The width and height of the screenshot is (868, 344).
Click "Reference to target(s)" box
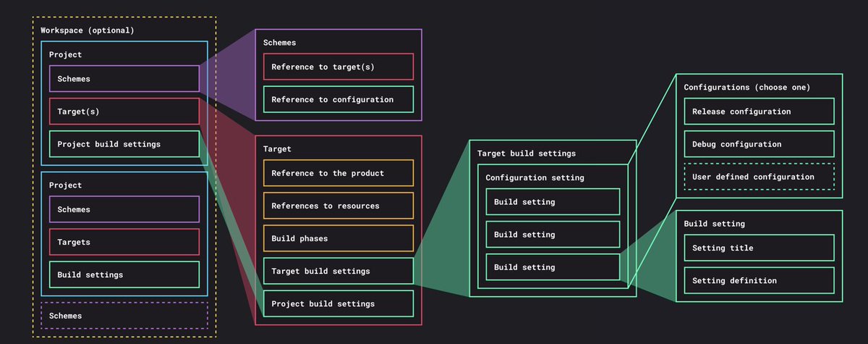[x=339, y=67]
